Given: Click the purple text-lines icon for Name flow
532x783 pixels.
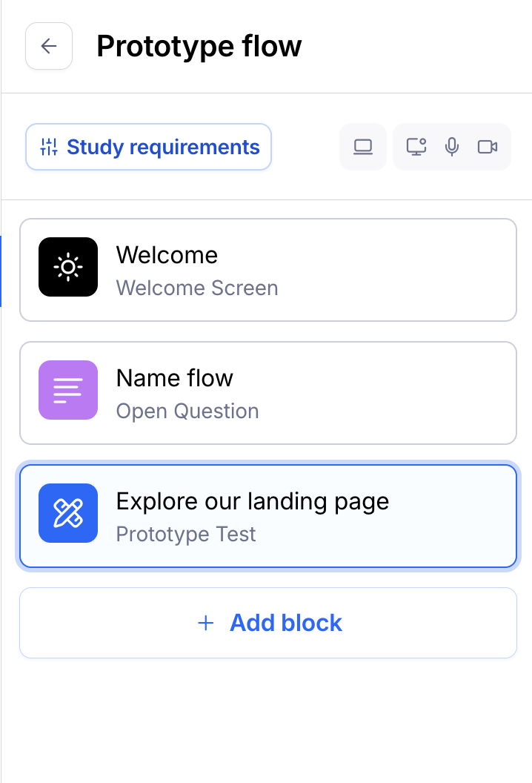Looking at the screenshot, I should 68,390.
